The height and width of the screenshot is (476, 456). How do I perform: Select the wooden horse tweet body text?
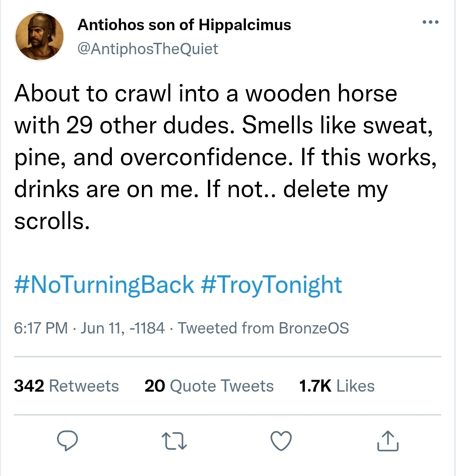[225, 157]
